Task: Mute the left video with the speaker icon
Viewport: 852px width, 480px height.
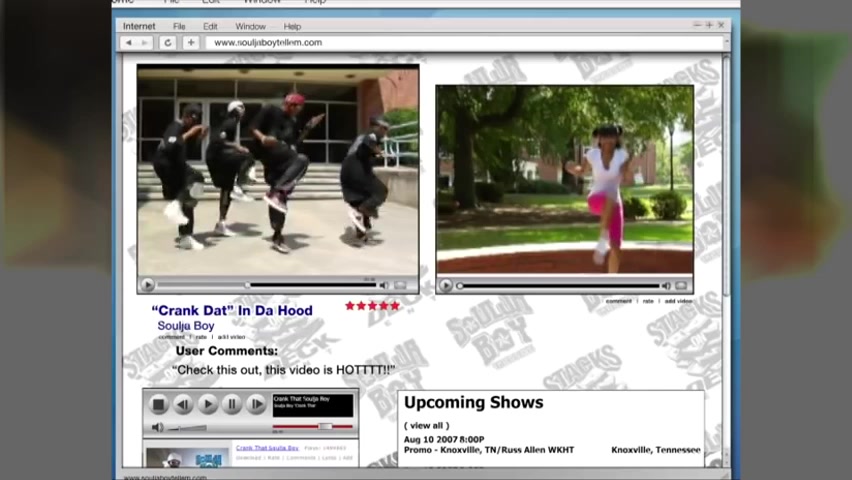Action: click(x=384, y=285)
